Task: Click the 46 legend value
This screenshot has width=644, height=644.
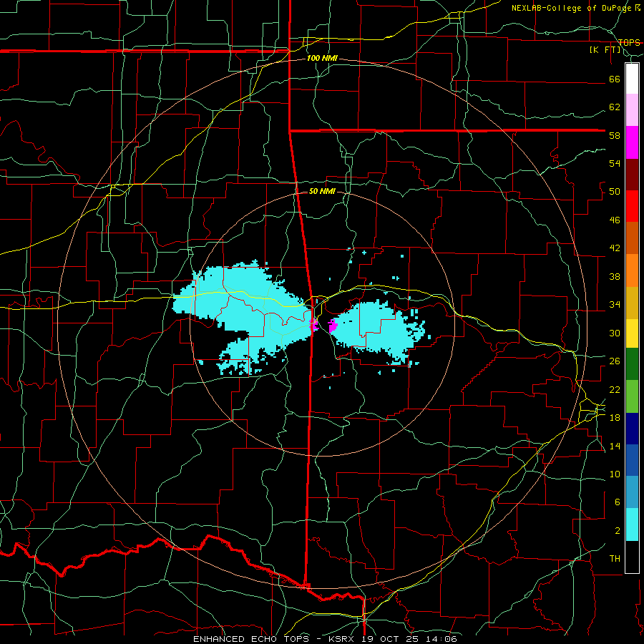Action: pos(615,220)
